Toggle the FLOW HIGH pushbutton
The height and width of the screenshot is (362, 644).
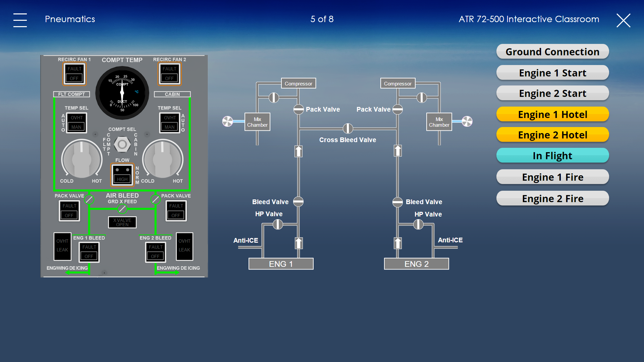122,175
